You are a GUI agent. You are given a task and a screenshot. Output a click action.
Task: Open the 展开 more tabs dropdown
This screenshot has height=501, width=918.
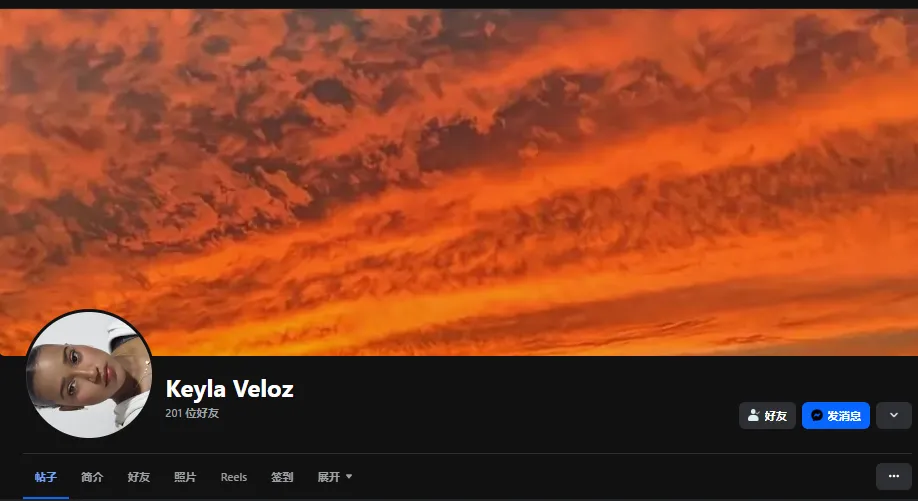[335, 477]
